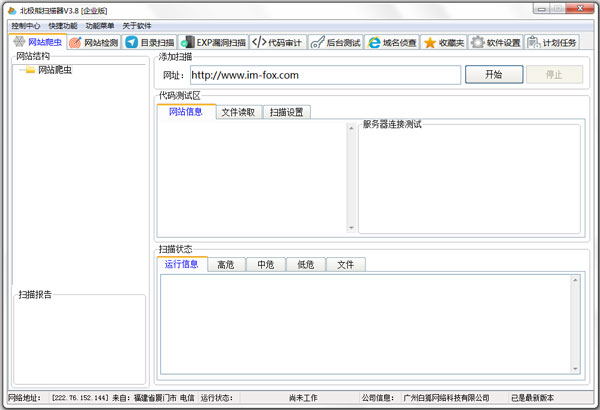Switch to the 扫描设置 tab
This screenshot has height=410, width=600.
(286, 112)
